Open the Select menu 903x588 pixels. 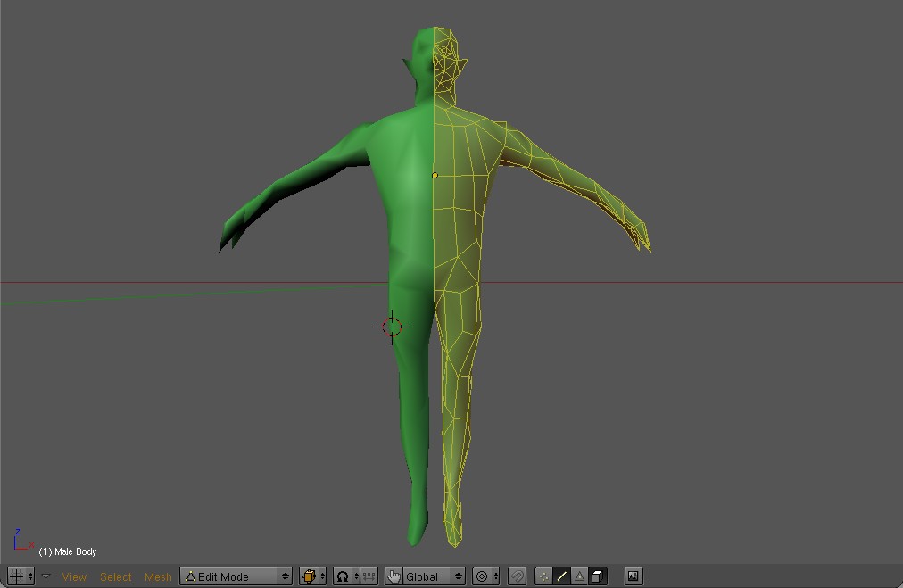point(115,576)
